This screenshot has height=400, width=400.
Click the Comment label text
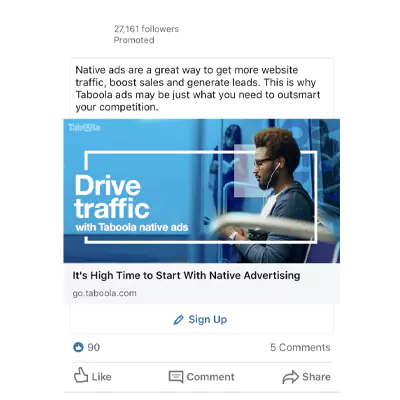210,377
